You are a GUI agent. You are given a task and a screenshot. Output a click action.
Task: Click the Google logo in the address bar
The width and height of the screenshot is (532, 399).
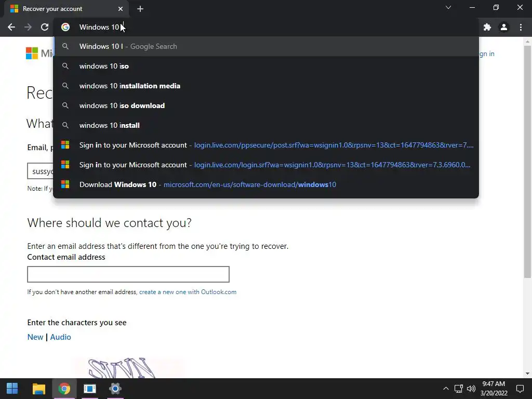65,27
